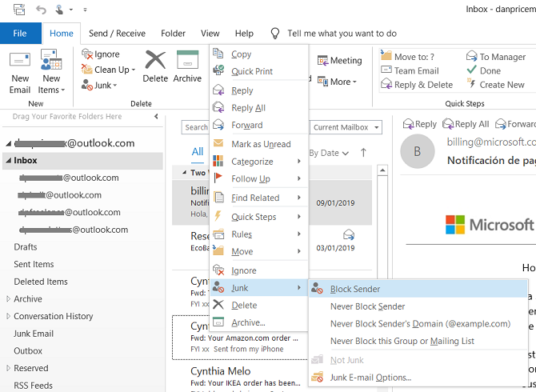Choose Copy in context menu
The width and height of the screenshot is (536, 392).
tap(259, 54)
